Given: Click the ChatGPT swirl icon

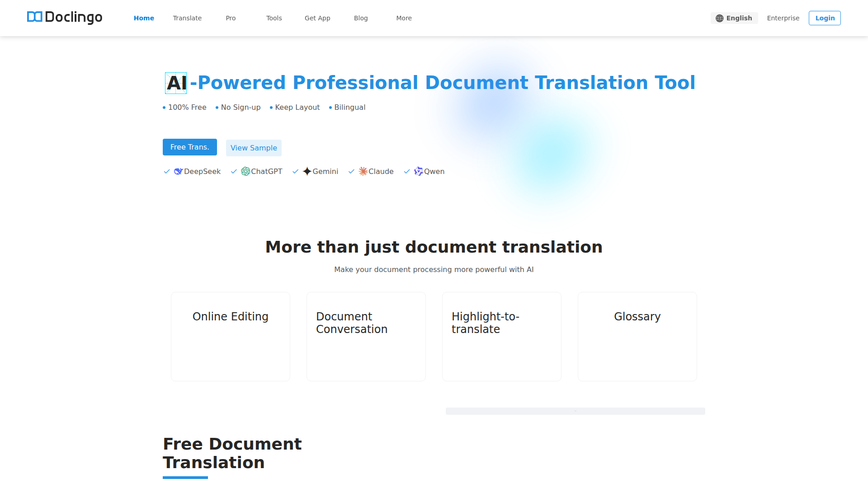Looking at the screenshot, I should tap(245, 171).
